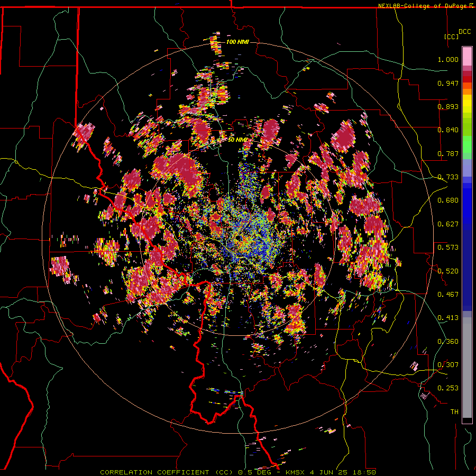The image size is (476, 476).
Task: Click the 0.840 legend value
Action: tap(448, 130)
